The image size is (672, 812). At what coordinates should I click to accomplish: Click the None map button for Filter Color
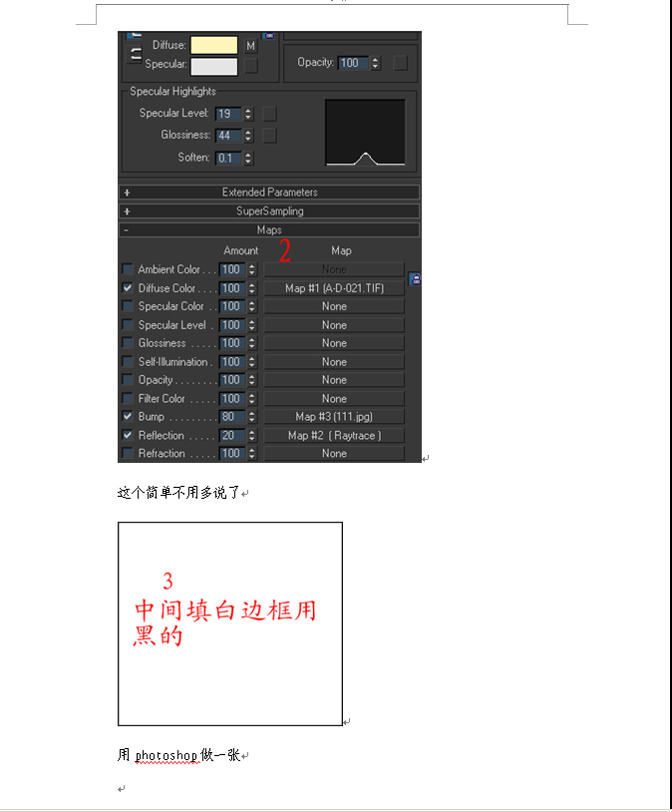[334, 398]
